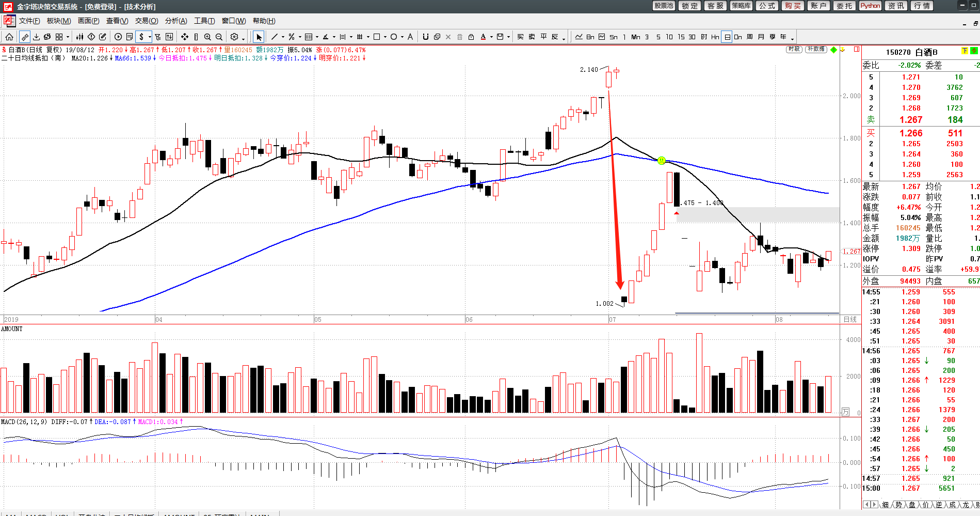
Task: Click the play replay toolbar icon
Action: [118, 37]
